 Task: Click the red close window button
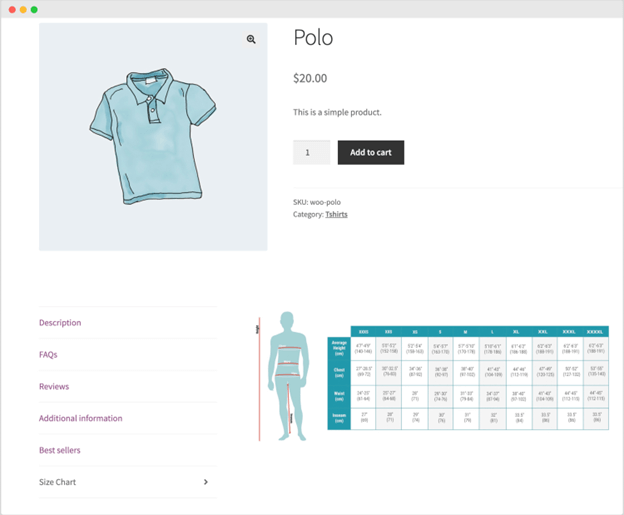coord(12,9)
